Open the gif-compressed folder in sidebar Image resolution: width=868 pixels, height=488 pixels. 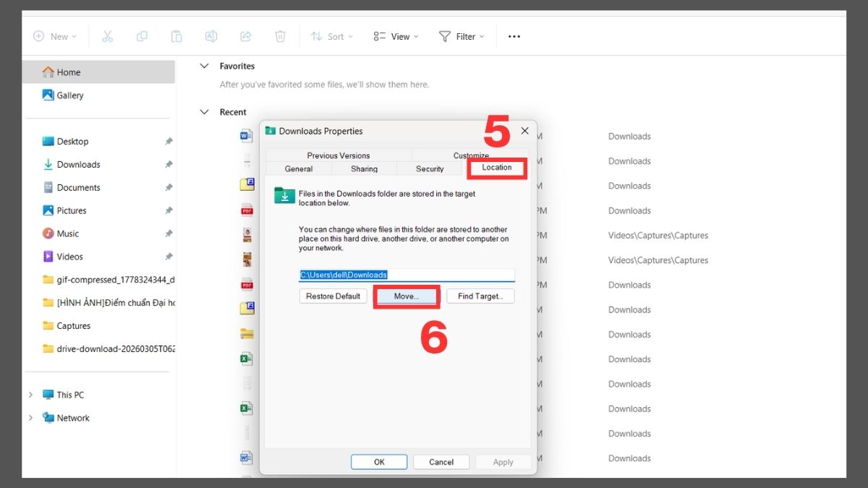click(x=108, y=280)
